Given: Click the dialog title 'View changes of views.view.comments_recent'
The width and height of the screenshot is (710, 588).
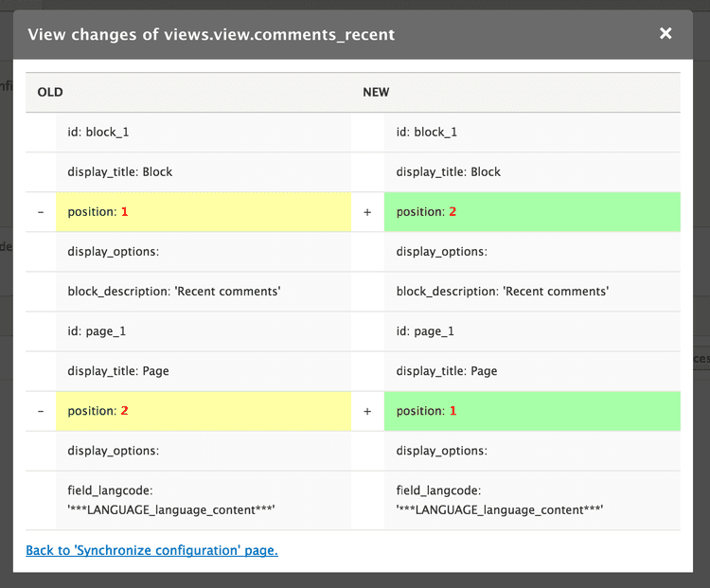Looking at the screenshot, I should 211,34.
